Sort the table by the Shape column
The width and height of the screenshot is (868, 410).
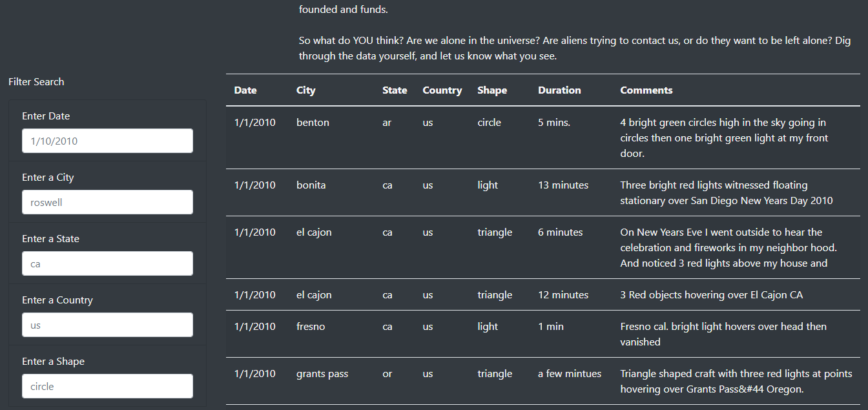point(492,90)
